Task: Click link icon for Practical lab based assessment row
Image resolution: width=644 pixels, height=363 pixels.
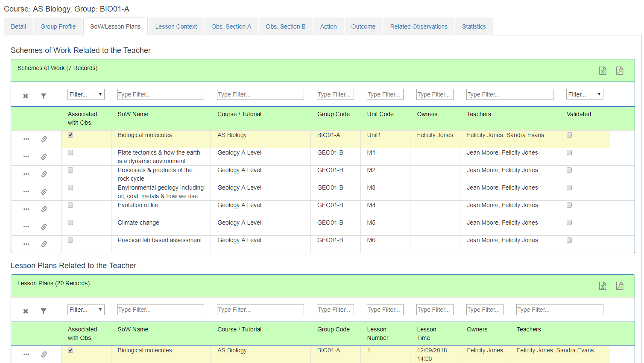Action: (44, 244)
